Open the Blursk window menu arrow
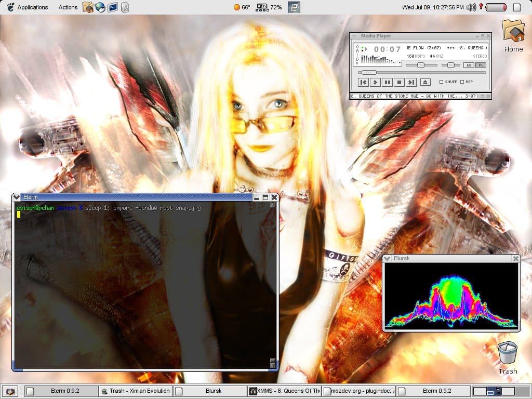This screenshot has width=532, height=399. (387, 259)
